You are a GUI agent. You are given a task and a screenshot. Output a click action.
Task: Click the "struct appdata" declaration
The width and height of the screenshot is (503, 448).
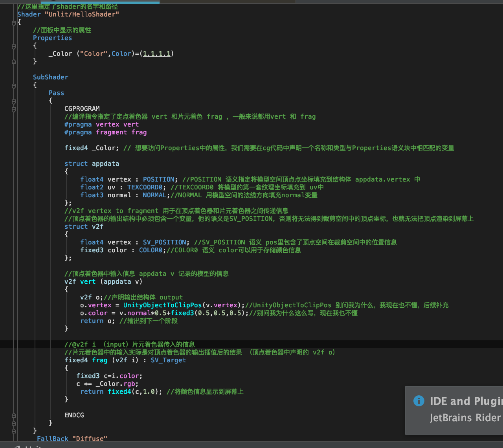[x=92, y=163]
